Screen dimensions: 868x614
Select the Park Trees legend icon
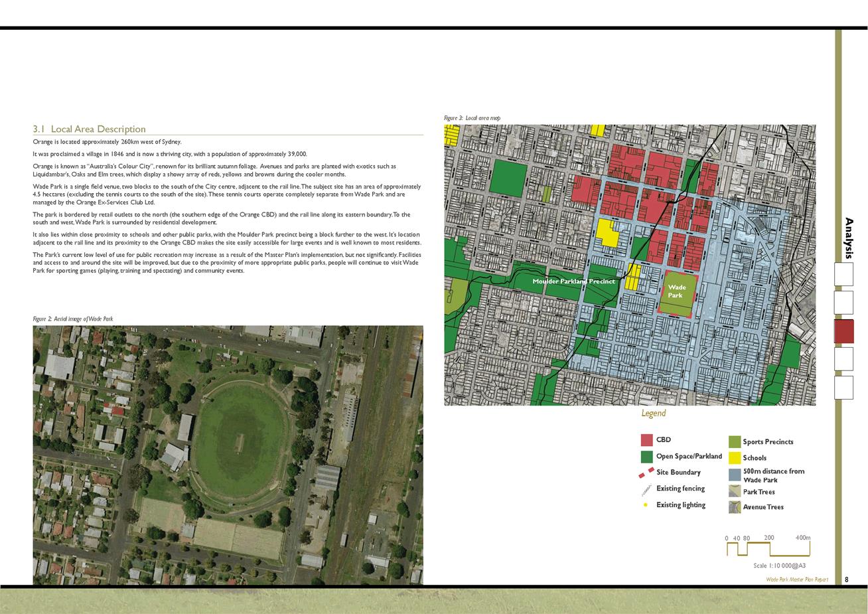(734, 491)
